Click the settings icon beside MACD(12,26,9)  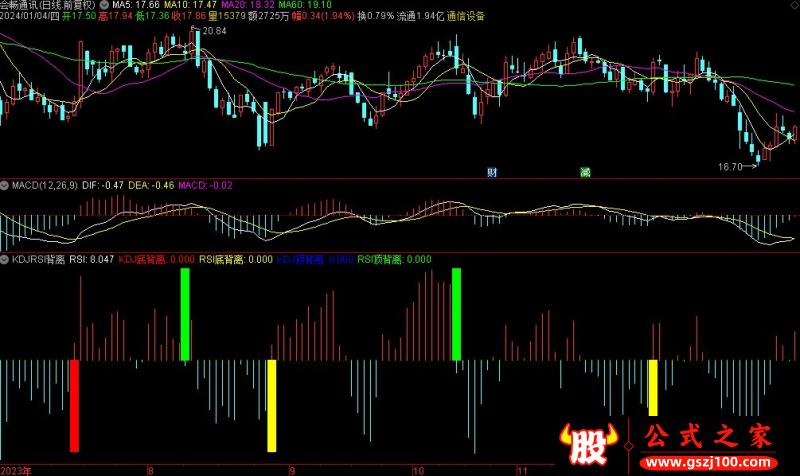coord(5,185)
